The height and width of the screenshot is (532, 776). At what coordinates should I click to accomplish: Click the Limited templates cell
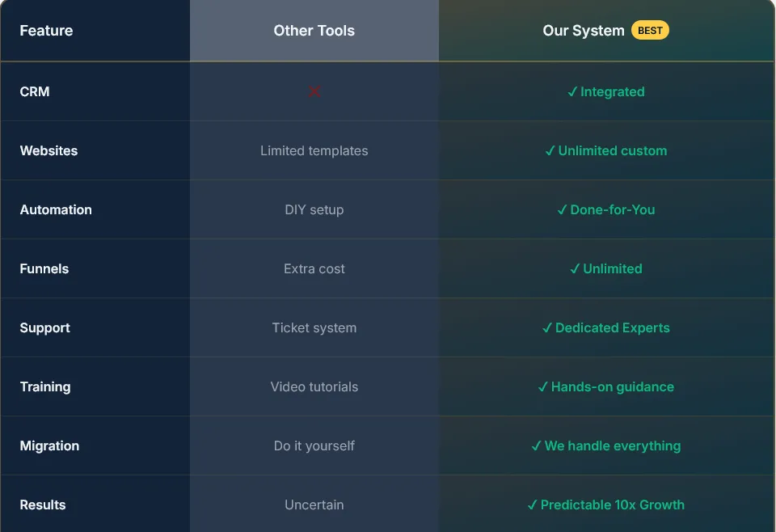pos(314,151)
